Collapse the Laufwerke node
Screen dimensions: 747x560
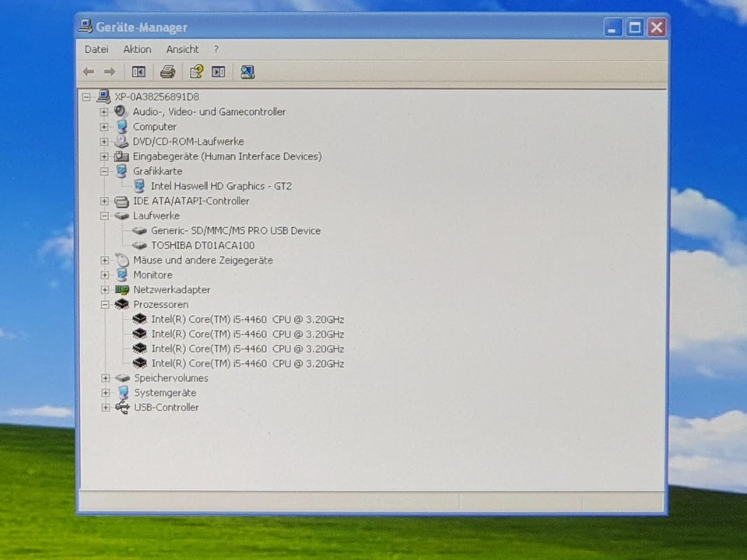103,216
